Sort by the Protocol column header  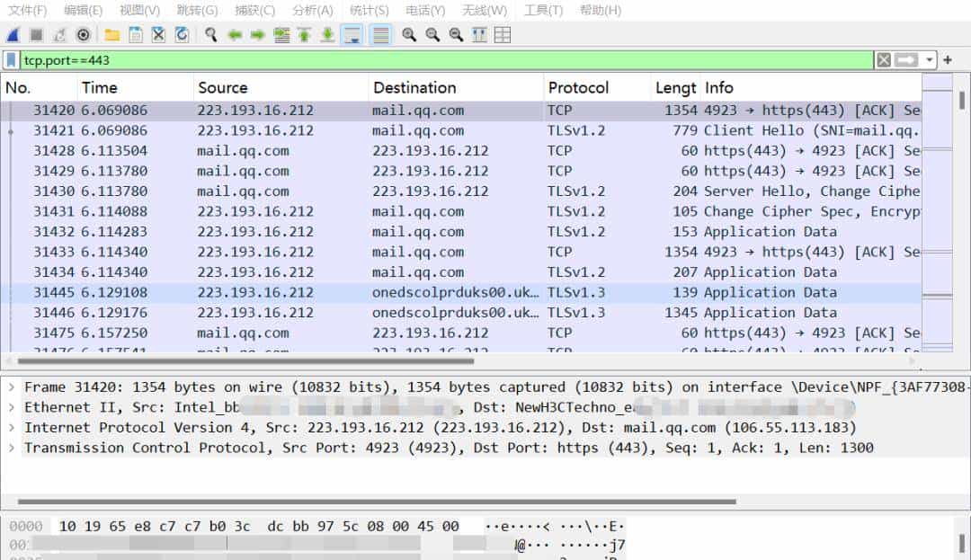tap(598, 88)
